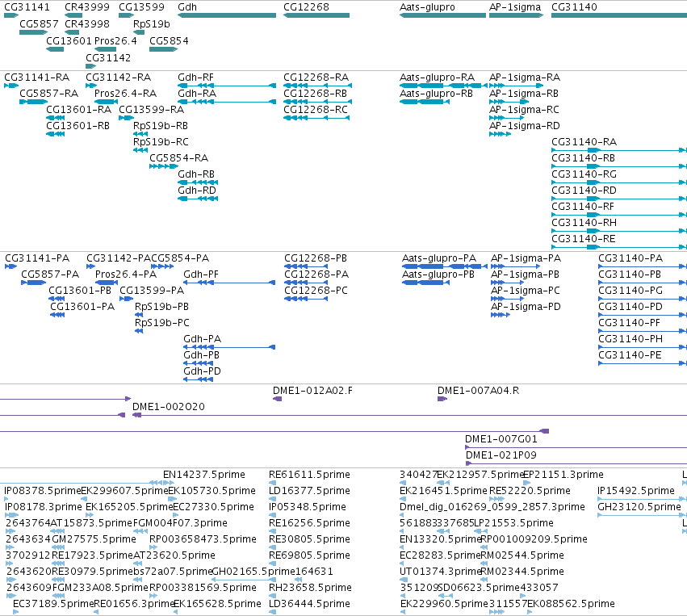Click the AP-1sigma gene label
Image resolution: width=687 pixels, height=616 pixels.
point(515,7)
